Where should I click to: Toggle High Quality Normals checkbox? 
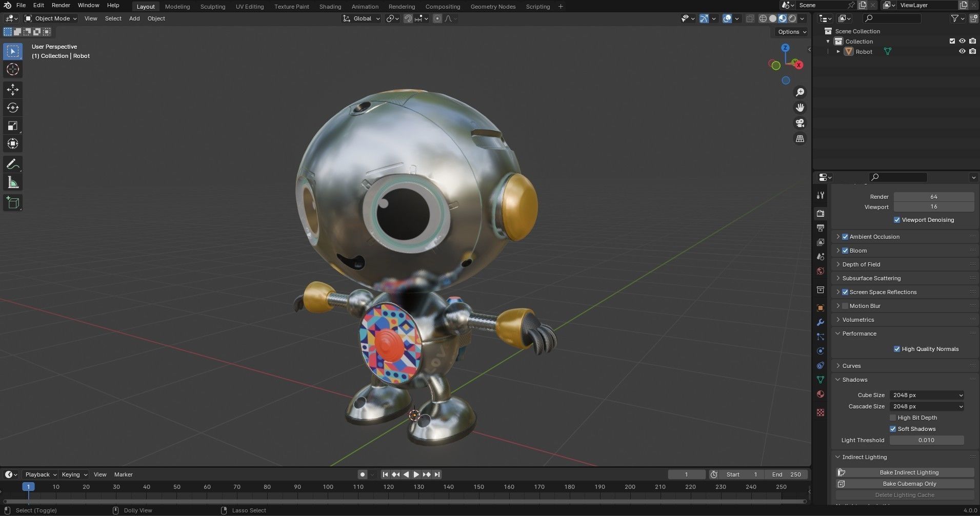897,349
